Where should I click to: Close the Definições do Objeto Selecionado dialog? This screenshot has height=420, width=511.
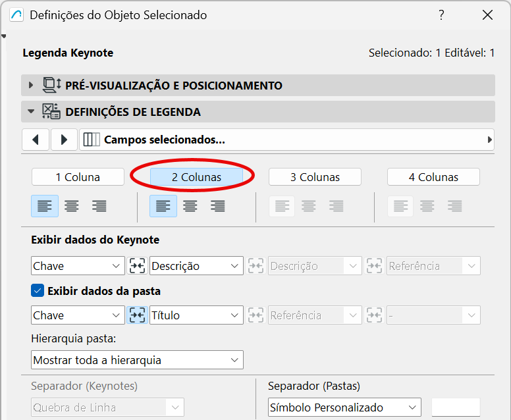click(x=487, y=15)
